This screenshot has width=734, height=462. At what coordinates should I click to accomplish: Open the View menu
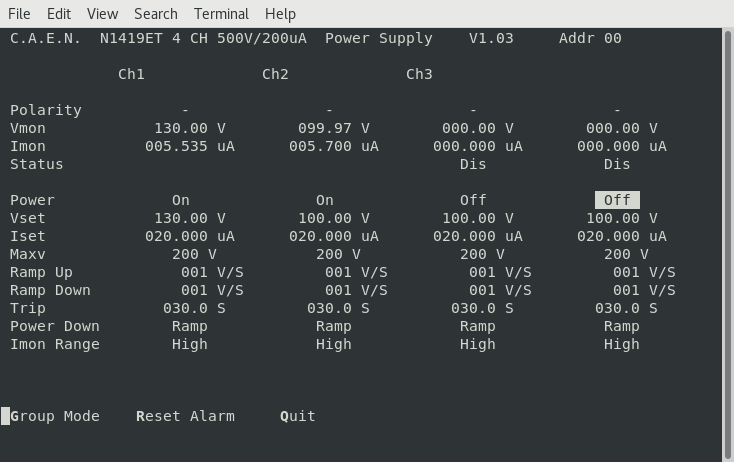pos(102,14)
